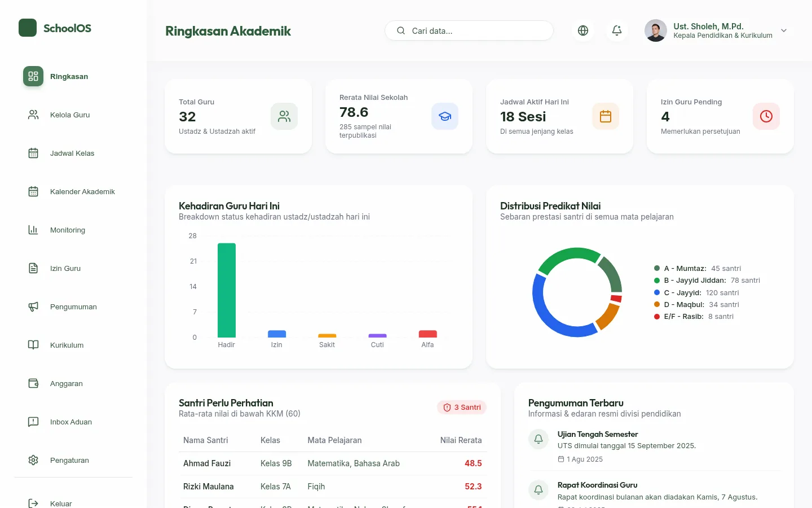This screenshot has height=508, width=812.
Task: Click the calendar icon on Jadwal Aktif card
Action: [x=606, y=116]
